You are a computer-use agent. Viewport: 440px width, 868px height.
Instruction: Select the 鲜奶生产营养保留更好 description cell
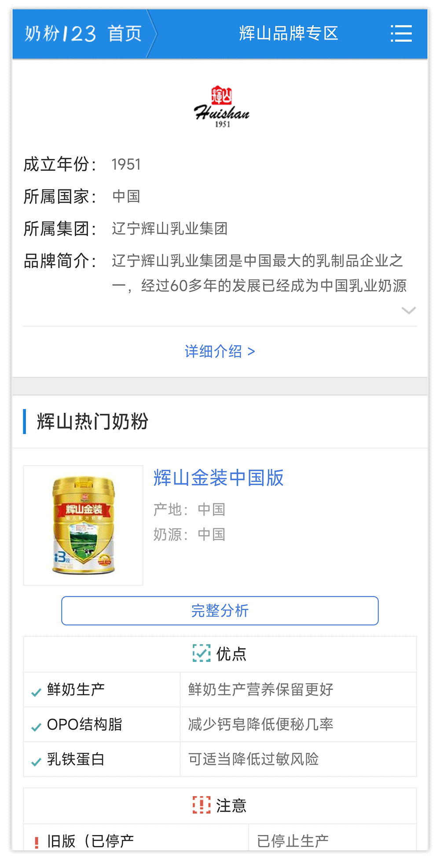click(x=298, y=689)
